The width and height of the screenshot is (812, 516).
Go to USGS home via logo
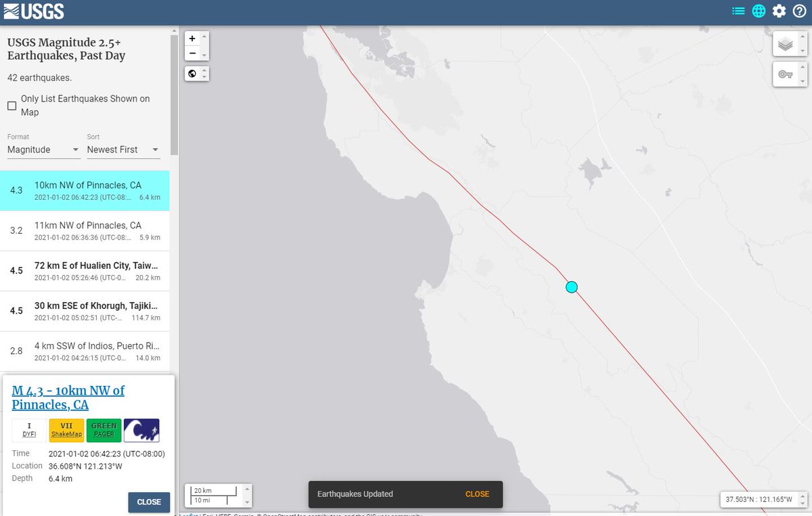pyautogui.click(x=34, y=11)
